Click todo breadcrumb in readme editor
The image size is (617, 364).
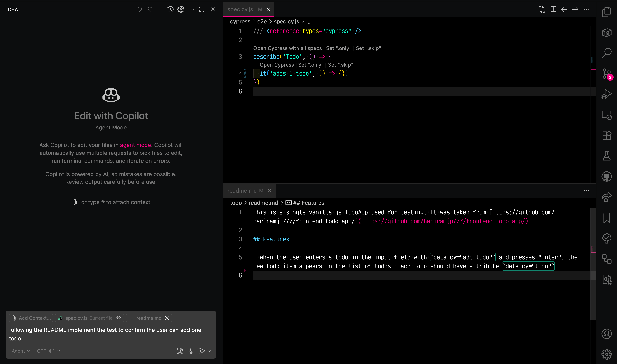[236, 203]
